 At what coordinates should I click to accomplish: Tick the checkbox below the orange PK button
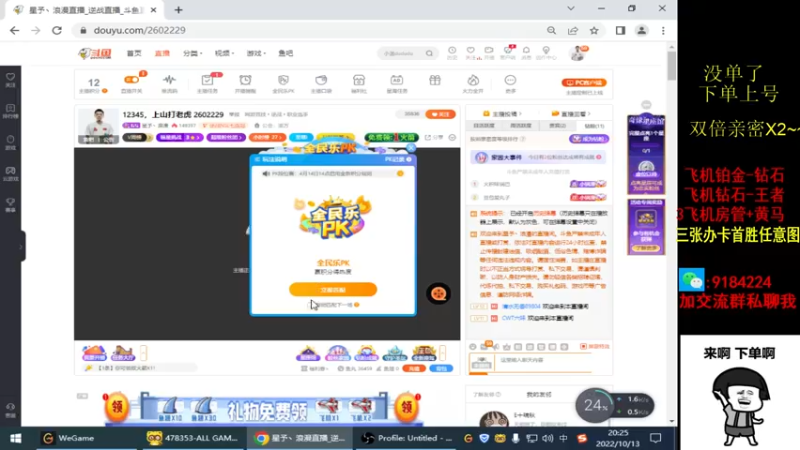(x=310, y=305)
